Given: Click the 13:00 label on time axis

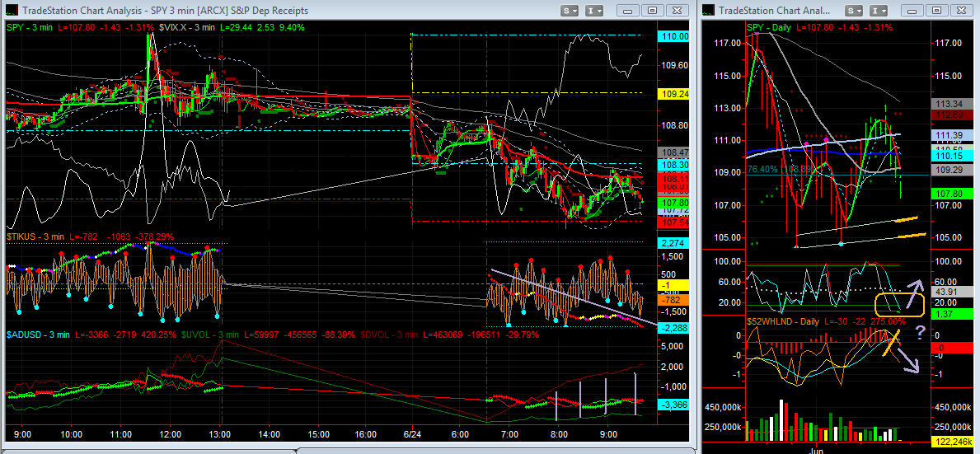Looking at the screenshot, I should pyautogui.click(x=221, y=433).
